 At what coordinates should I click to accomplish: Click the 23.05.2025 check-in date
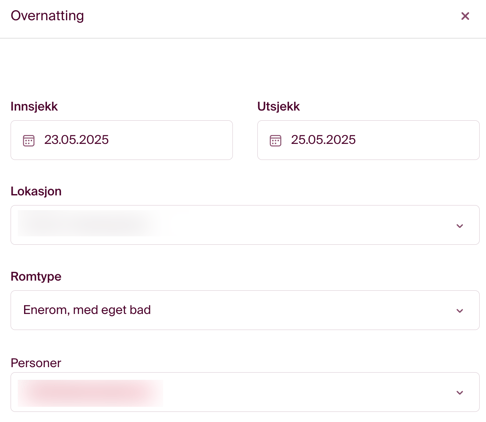tap(76, 140)
